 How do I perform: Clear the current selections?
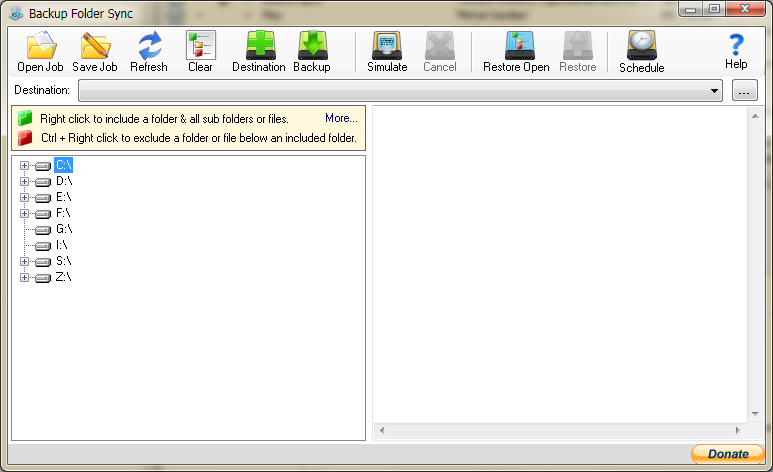[200, 51]
